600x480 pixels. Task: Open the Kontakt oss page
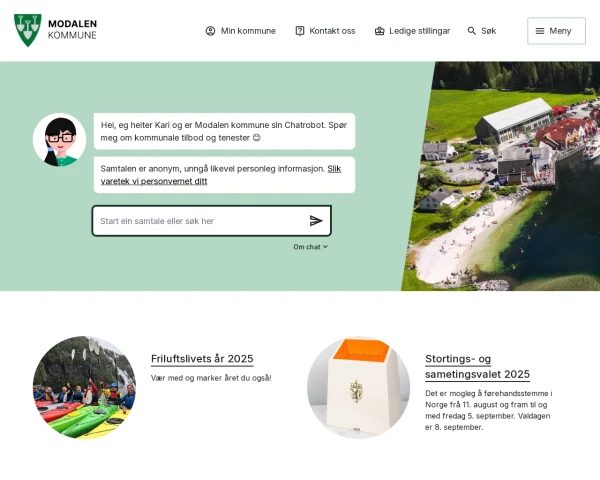(325, 31)
